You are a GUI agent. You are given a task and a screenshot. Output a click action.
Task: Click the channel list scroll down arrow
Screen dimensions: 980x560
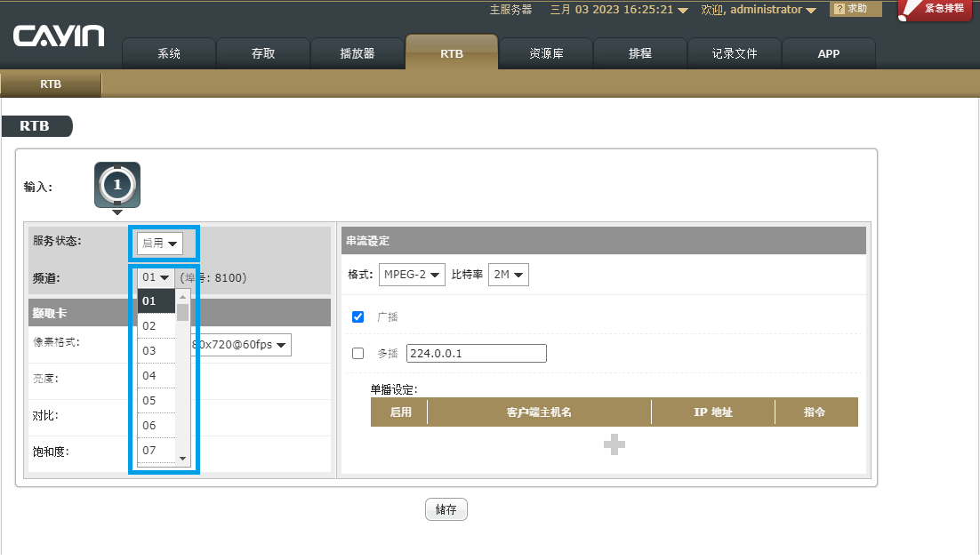pyautogui.click(x=182, y=458)
